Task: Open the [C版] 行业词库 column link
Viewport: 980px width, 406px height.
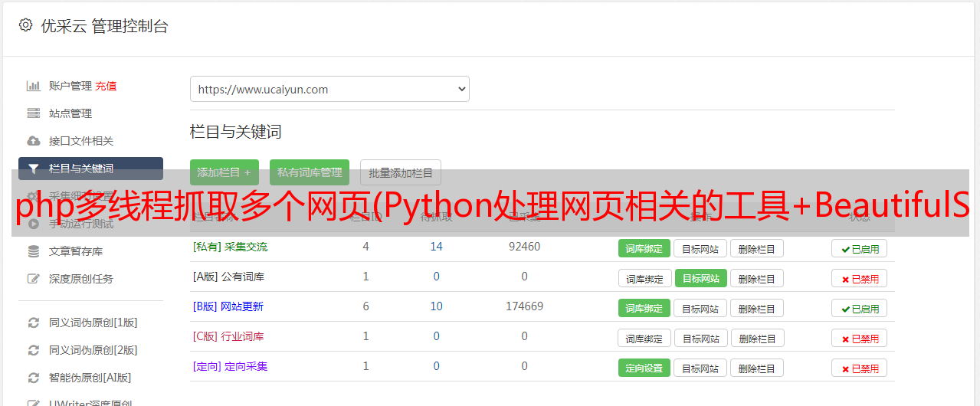Action: point(228,336)
